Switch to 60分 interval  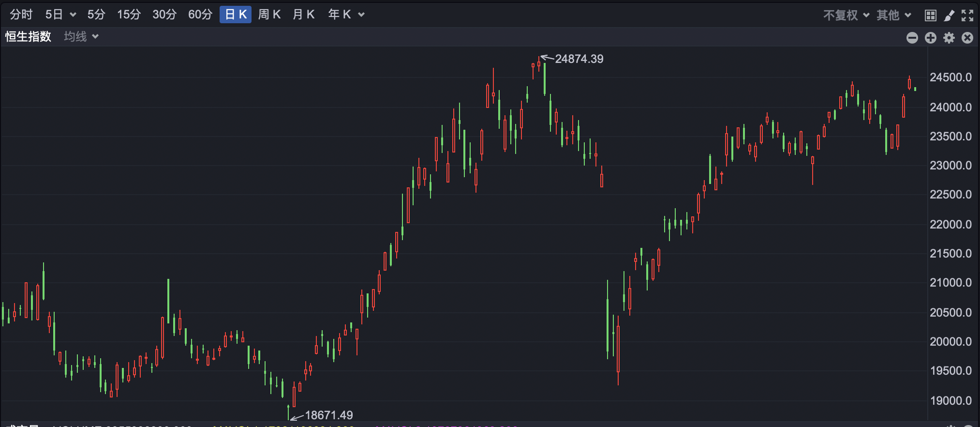tap(200, 15)
